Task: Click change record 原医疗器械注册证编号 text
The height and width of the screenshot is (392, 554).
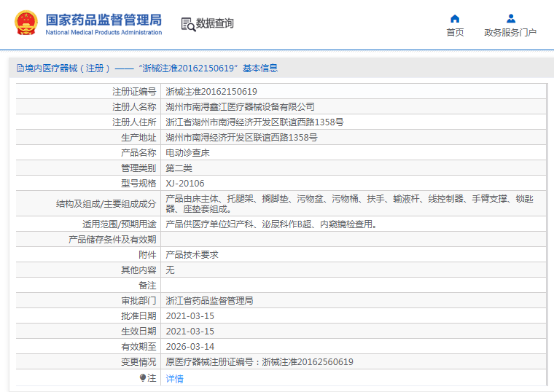Action: 260,362
